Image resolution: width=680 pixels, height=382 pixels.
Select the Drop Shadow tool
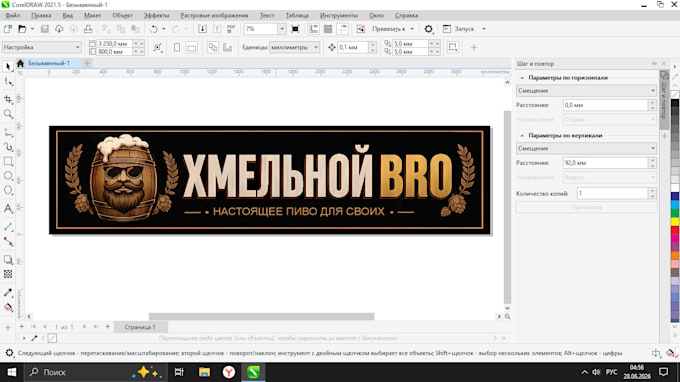(x=8, y=259)
